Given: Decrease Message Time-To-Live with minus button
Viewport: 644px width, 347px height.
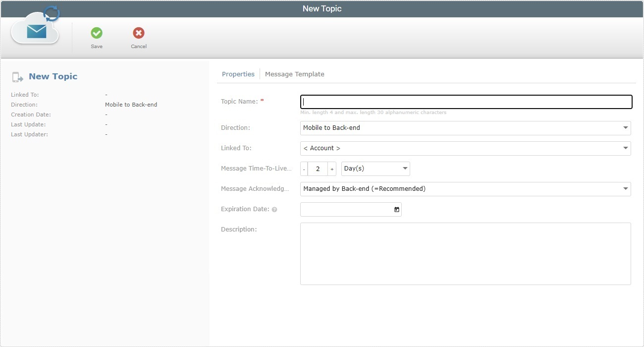Looking at the screenshot, I should (x=304, y=169).
